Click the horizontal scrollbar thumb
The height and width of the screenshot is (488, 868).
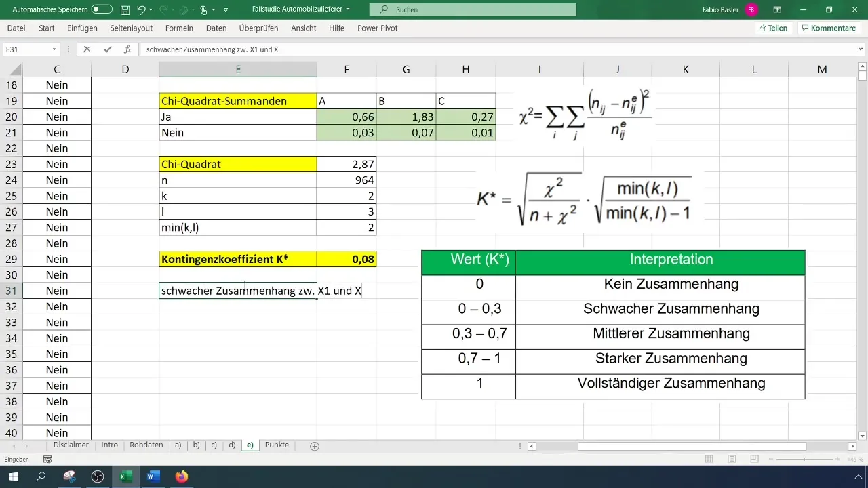tap(692, 446)
